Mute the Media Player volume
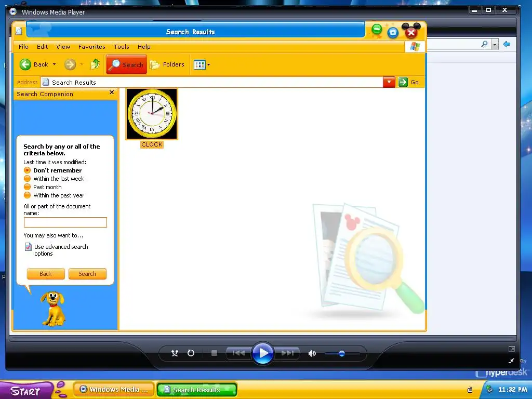Viewport: 532px width, 399px height. (x=312, y=353)
